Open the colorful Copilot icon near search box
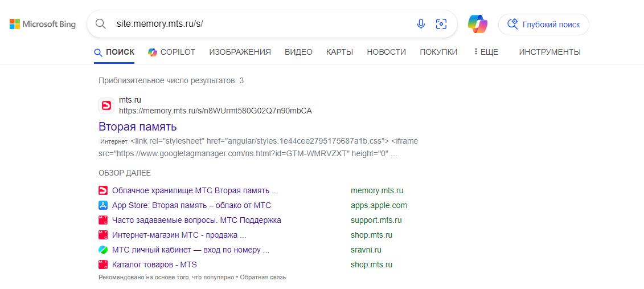This screenshot has height=289, width=644. click(477, 25)
